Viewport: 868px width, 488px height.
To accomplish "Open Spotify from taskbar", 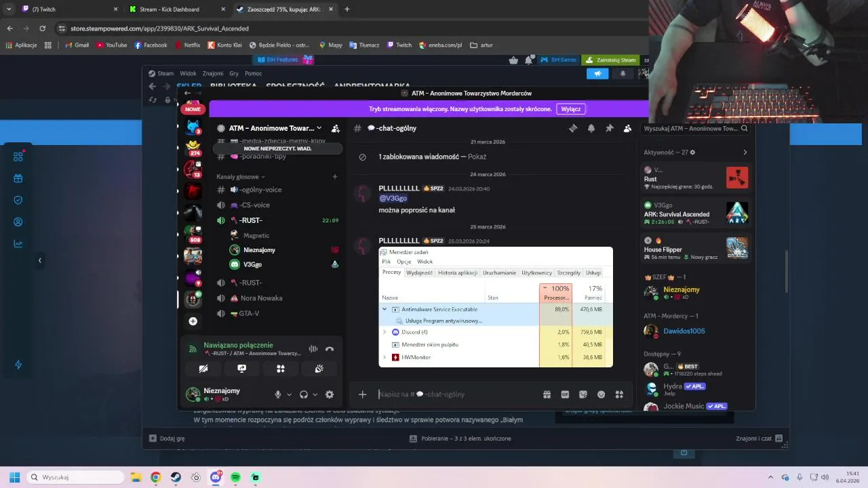I will (235, 477).
